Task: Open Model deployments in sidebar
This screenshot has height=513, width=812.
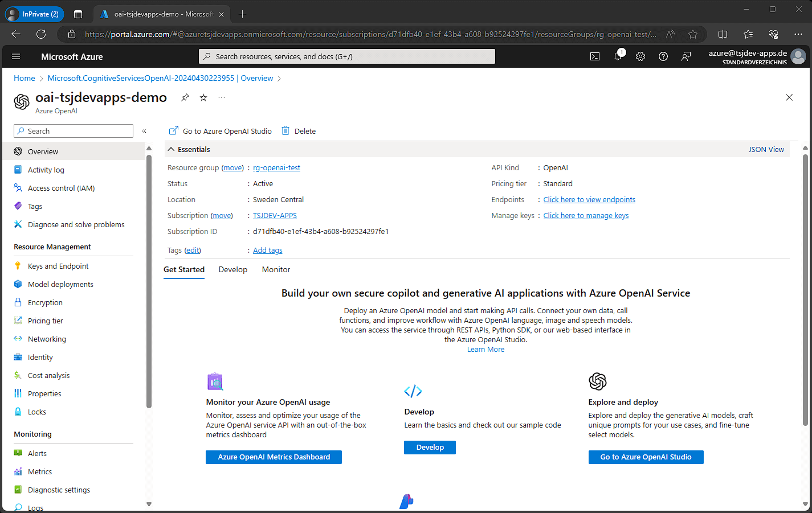Action: pos(60,284)
